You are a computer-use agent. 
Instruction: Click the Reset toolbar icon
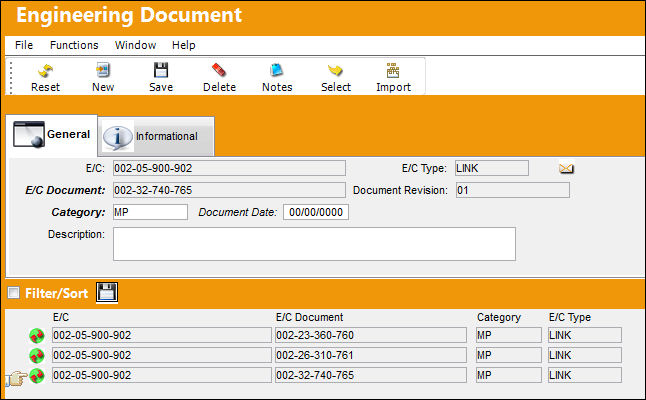point(45,71)
